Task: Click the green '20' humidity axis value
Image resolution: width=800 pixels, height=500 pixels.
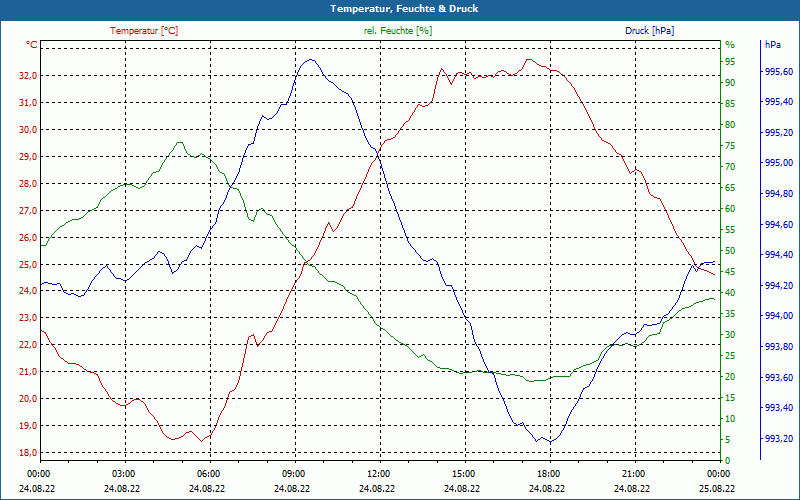Action: click(730, 377)
